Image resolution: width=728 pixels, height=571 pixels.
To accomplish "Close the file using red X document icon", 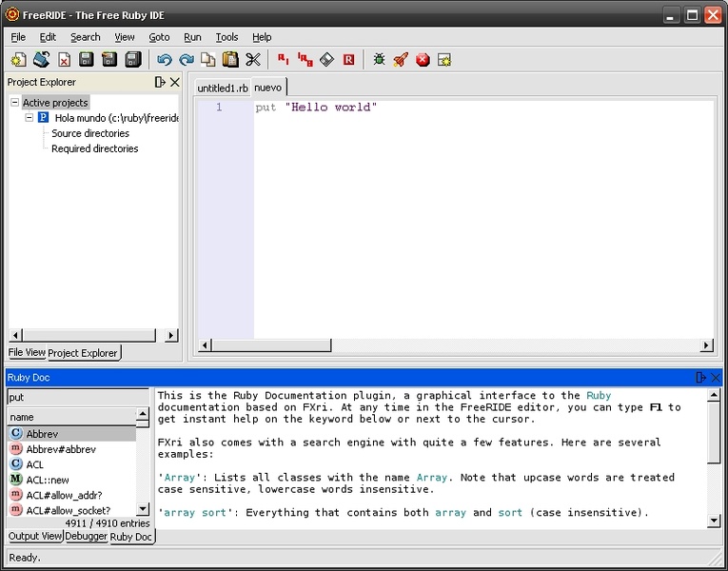I will [x=64, y=59].
